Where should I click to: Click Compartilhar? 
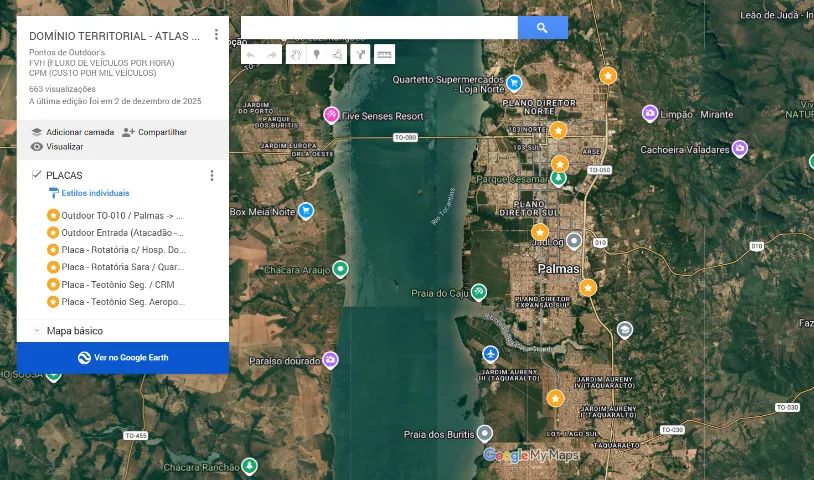pos(154,132)
